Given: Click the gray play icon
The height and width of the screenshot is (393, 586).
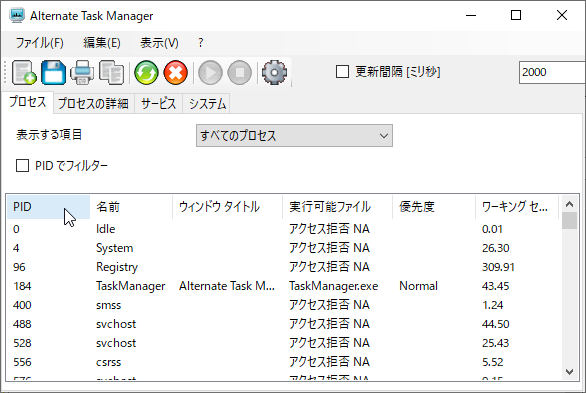Looking at the screenshot, I should tap(210, 72).
